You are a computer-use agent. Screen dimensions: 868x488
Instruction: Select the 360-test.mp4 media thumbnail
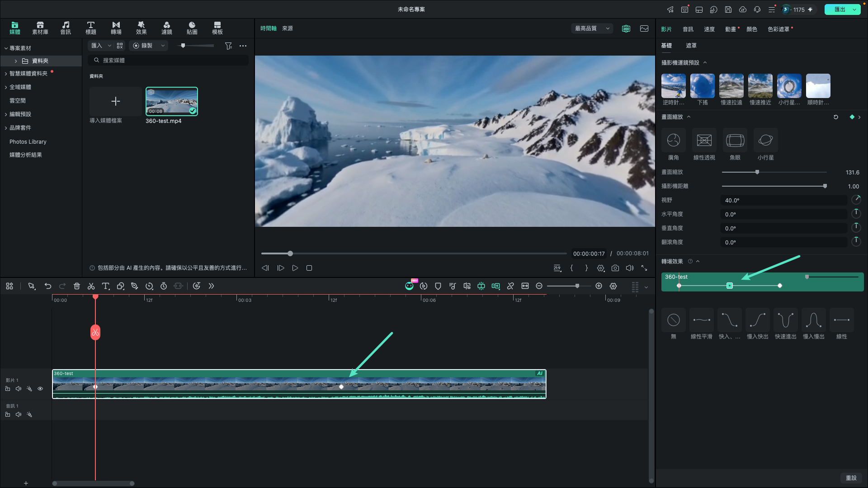172,101
